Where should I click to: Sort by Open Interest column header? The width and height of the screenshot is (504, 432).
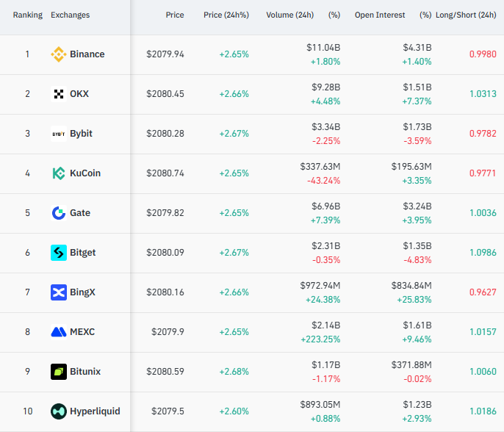(379, 15)
